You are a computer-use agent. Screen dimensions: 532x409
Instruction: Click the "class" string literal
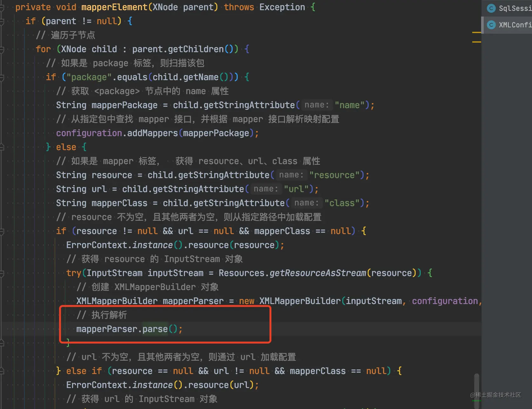pyautogui.click(x=342, y=203)
